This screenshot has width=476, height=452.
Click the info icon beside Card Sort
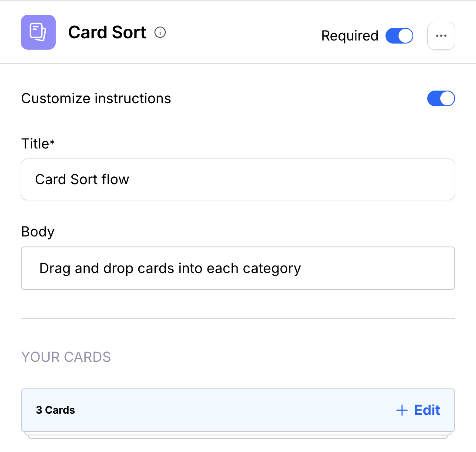(161, 32)
